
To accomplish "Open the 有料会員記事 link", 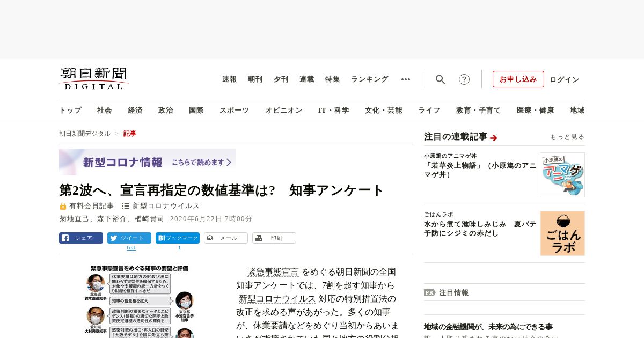I will [x=92, y=206].
